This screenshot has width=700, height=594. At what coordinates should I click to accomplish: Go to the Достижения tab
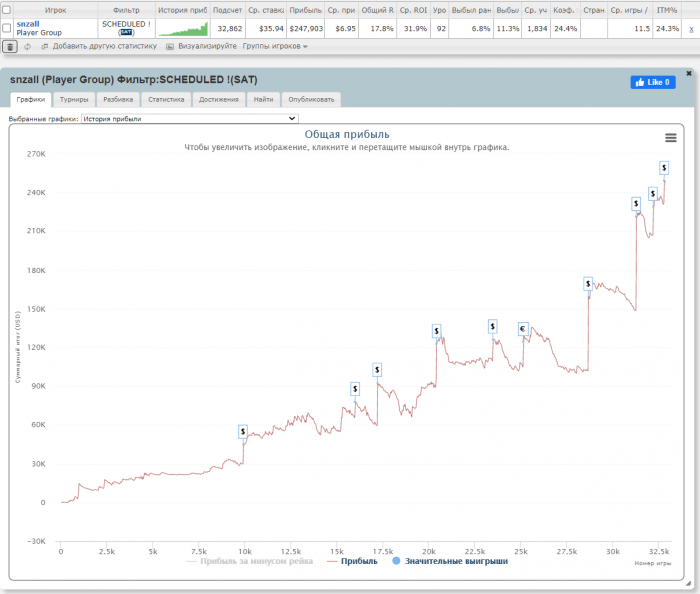219,100
